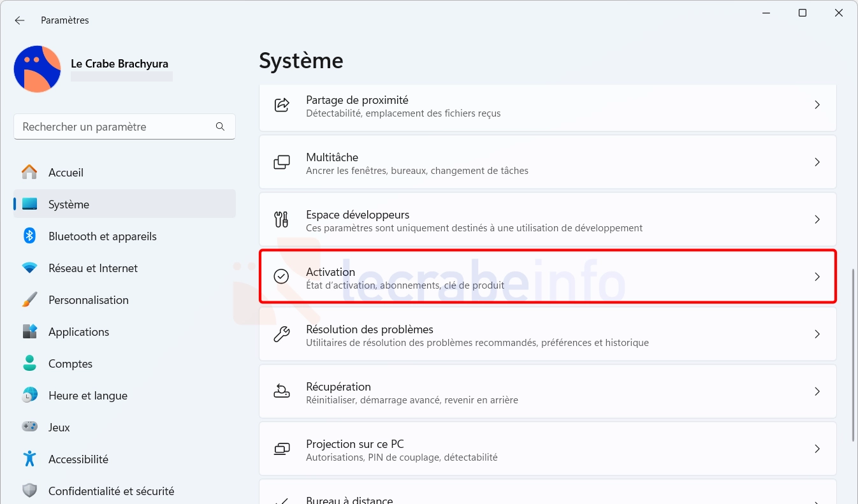858x504 pixels.
Task: Click the Système monitor icon
Action: pos(29,205)
